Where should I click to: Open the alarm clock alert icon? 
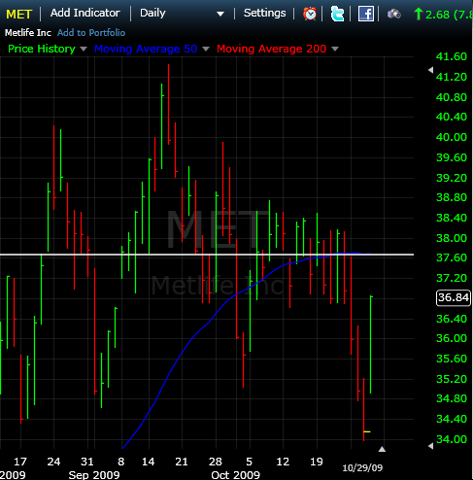click(310, 14)
